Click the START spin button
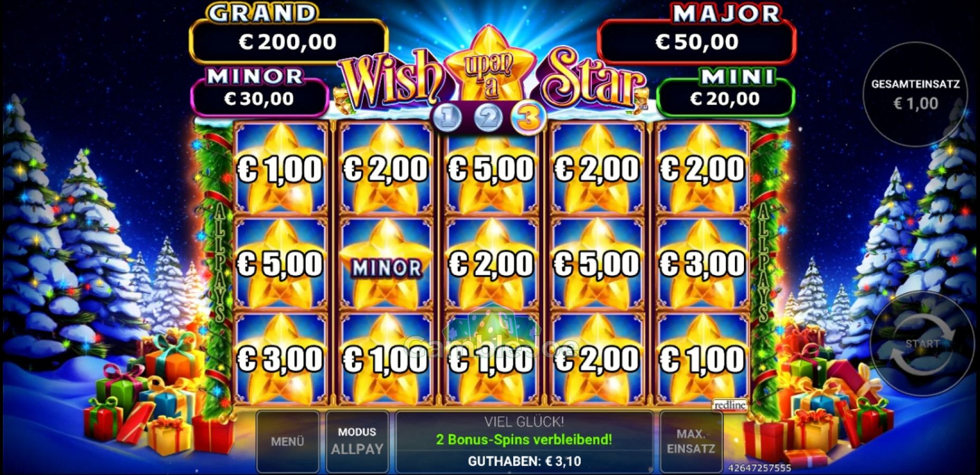The height and width of the screenshot is (475, 980). point(922,344)
